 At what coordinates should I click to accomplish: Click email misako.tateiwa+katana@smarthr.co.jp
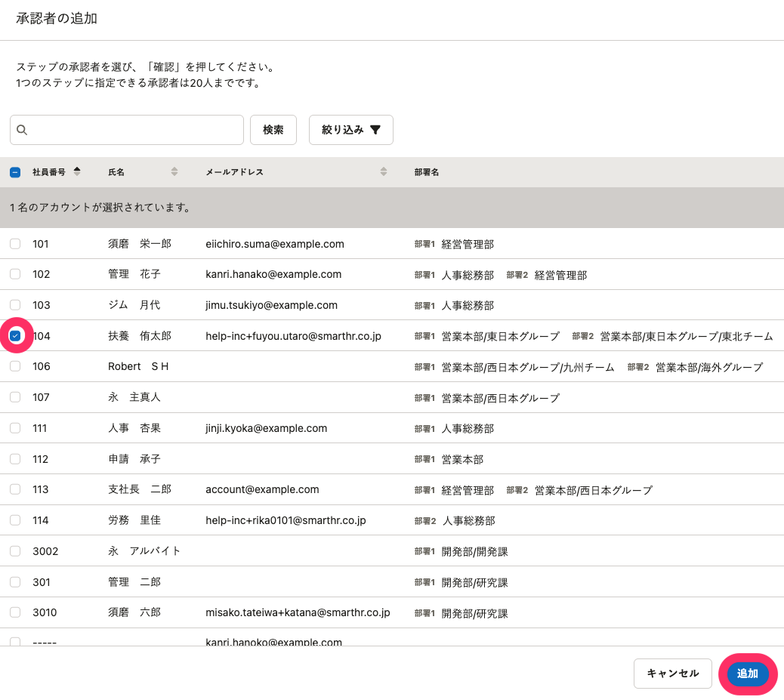(x=298, y=612)
